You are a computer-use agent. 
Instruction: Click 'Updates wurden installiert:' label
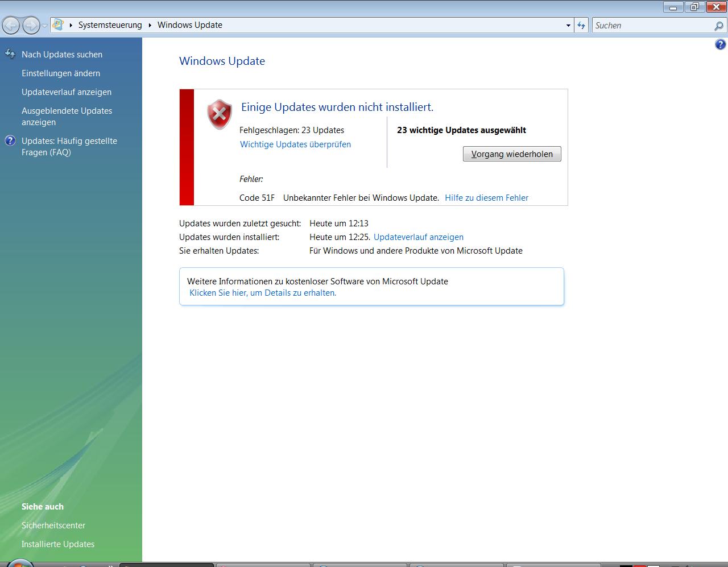(229, 237)
